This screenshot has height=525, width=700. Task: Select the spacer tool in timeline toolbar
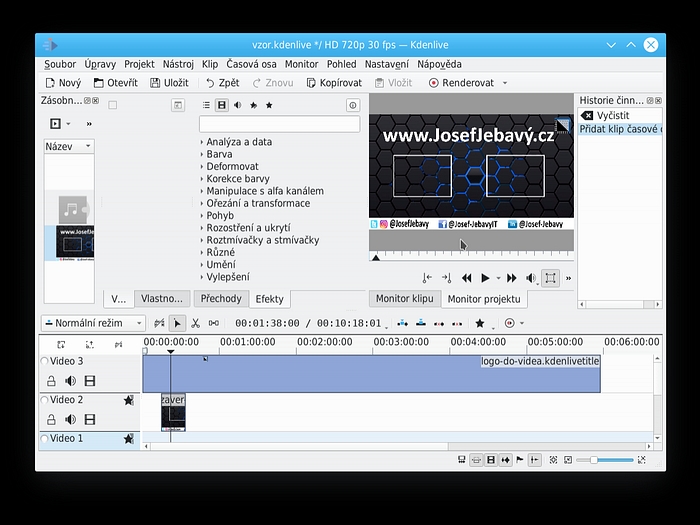tap(213, 324)
